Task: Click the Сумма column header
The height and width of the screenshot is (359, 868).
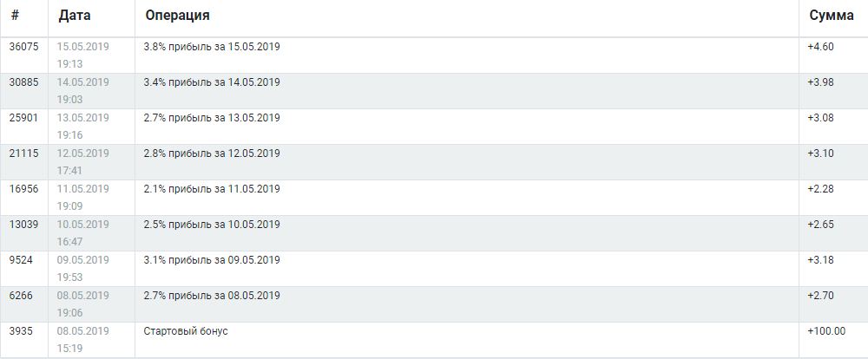Action: click(831, 16)
